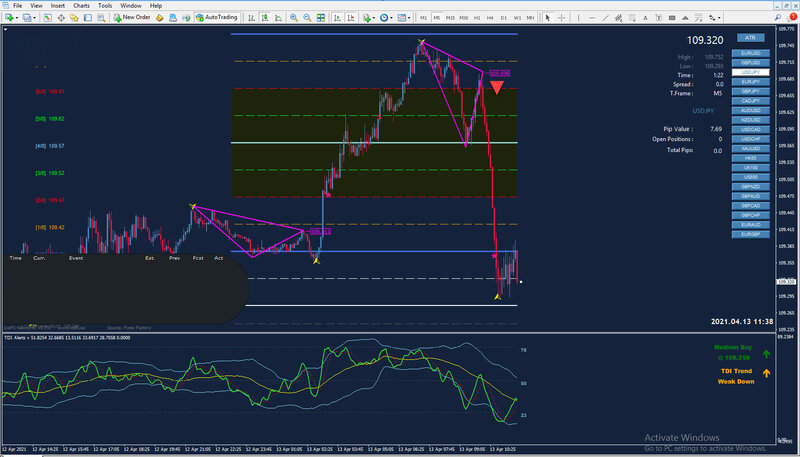
Task: Toggle the AutoTrading button
Action: tap(217, 18)
